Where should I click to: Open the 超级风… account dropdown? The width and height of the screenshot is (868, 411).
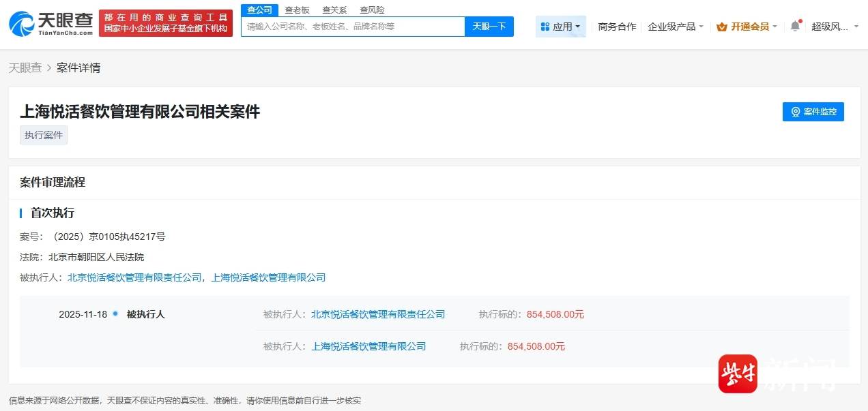pyautogui.click(x=833, y=27)
